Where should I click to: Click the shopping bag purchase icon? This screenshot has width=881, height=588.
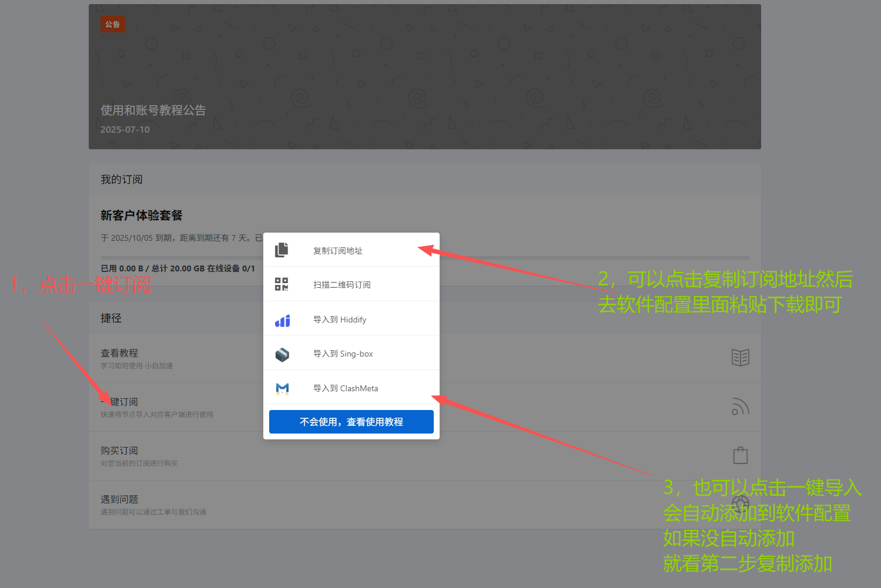[740, 455]
